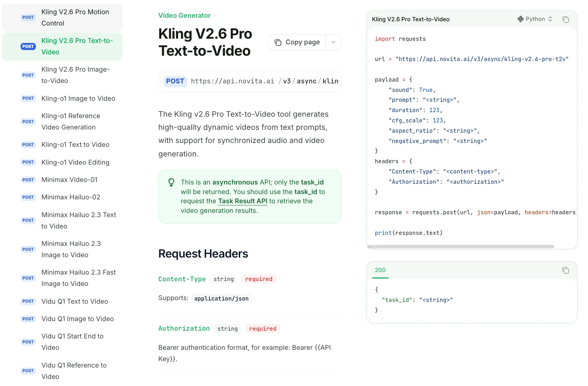The width and height of the screenshot is (588, 386).
Task: Click the Authorization header name
Action: tap(184, 329)
